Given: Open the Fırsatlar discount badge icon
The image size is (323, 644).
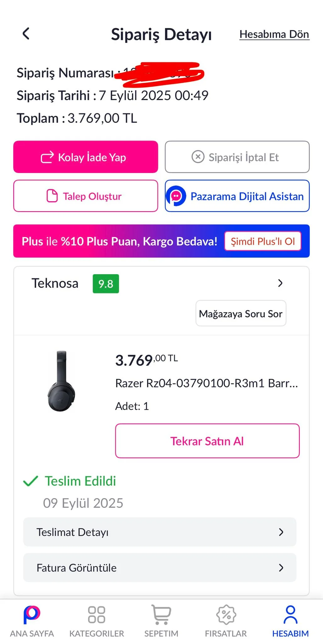Looking at the screenshot, I should tap(226, 615).
